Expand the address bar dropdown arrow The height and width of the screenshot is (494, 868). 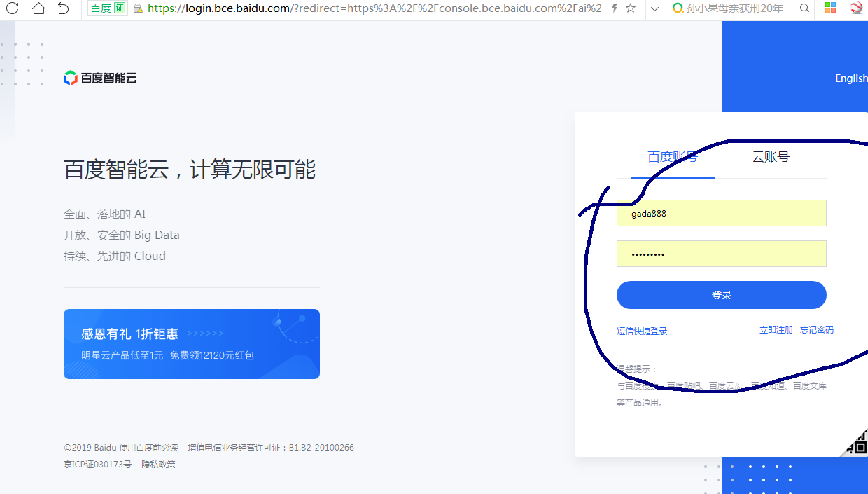pyautogui.click(x=654, y=8)
